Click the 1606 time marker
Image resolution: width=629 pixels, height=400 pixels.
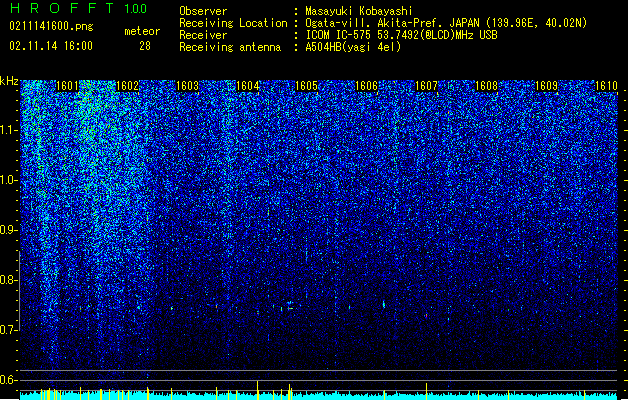point(367,86)
